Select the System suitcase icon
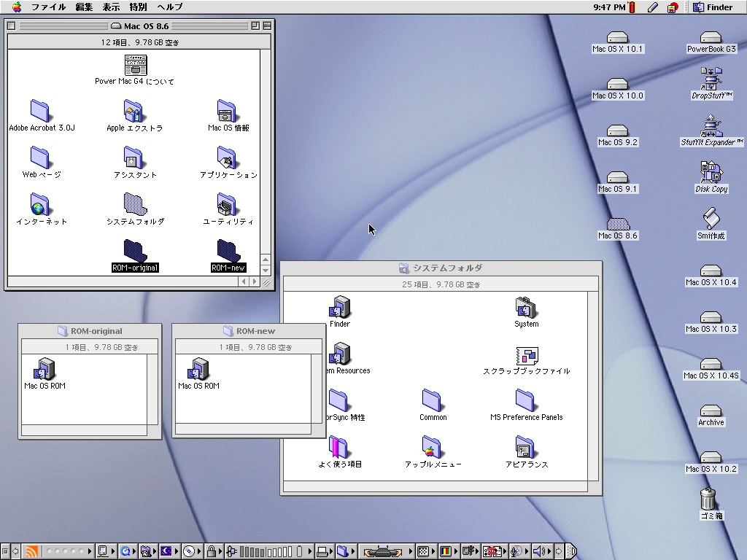The height and width of the screenshot is (560, 747). click(526, 307)
